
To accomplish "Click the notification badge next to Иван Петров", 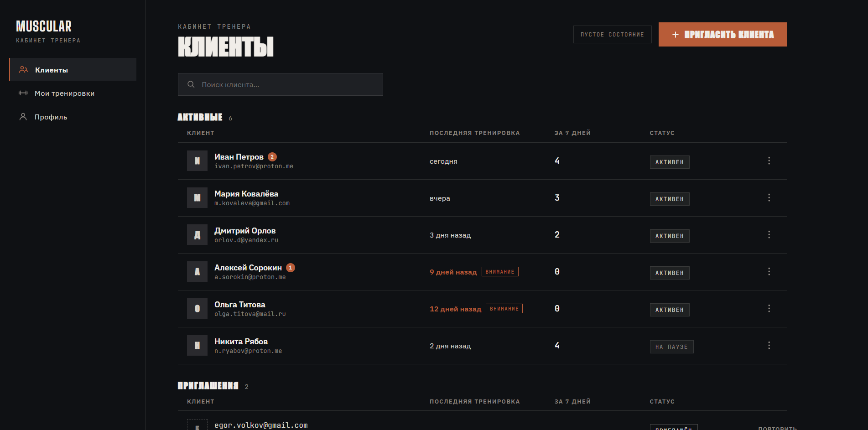I will point(272,157).
